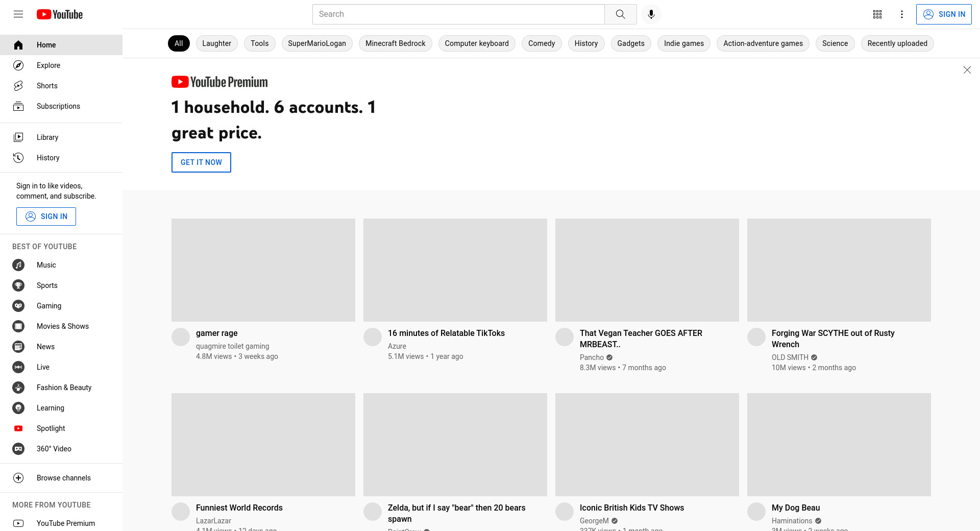Focus the Search input field
Viewport: 980px width, 531px height.
coord(458,14)
